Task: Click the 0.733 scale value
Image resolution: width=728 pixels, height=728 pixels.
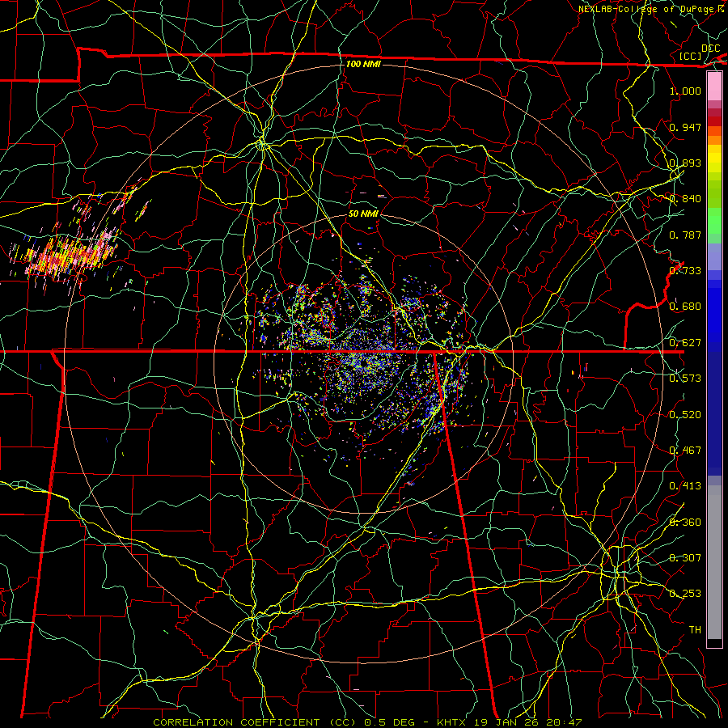Action: [685, 271]
